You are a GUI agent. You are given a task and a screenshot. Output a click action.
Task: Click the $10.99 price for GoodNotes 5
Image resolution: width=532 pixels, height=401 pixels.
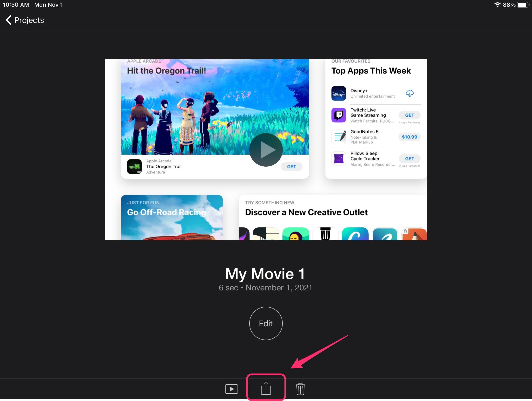(410, 137)
